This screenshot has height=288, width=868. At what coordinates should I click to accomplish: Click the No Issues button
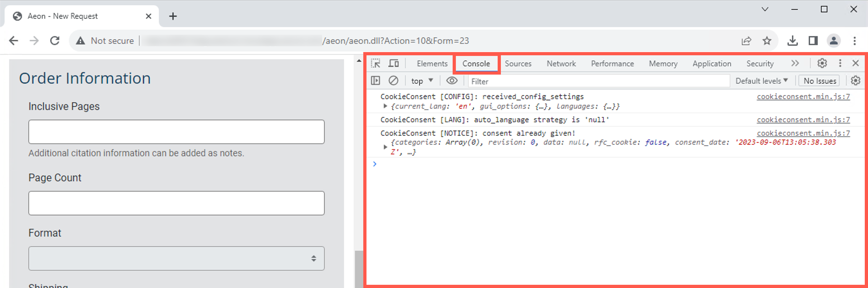819,81
